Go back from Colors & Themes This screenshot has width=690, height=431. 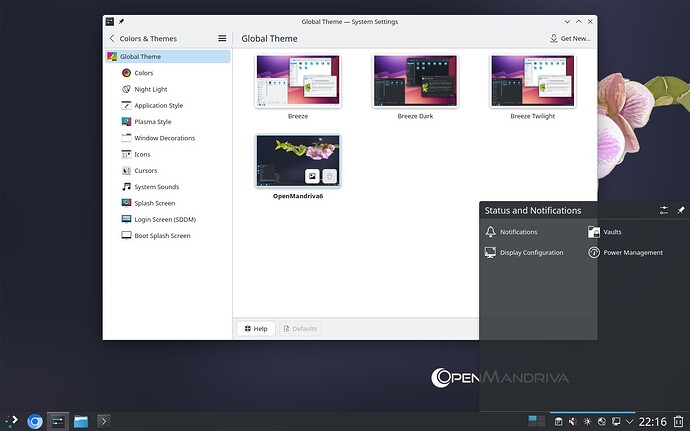112,39
